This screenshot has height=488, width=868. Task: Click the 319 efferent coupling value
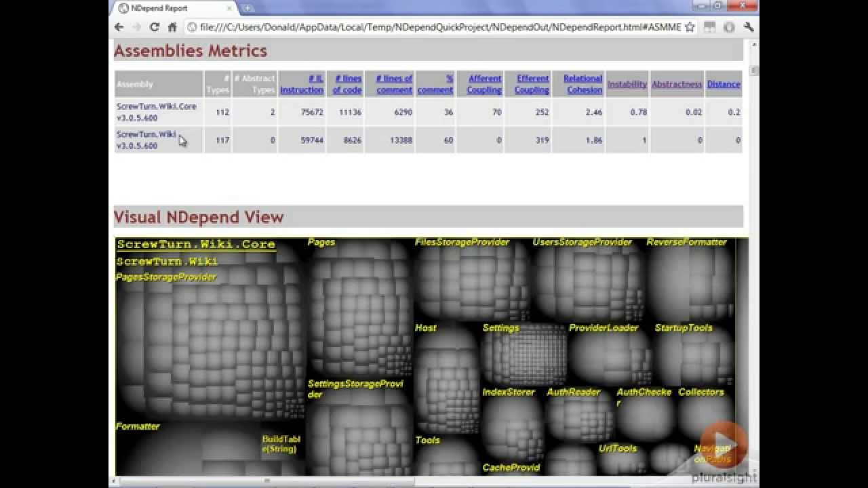(x=542, y=140)
